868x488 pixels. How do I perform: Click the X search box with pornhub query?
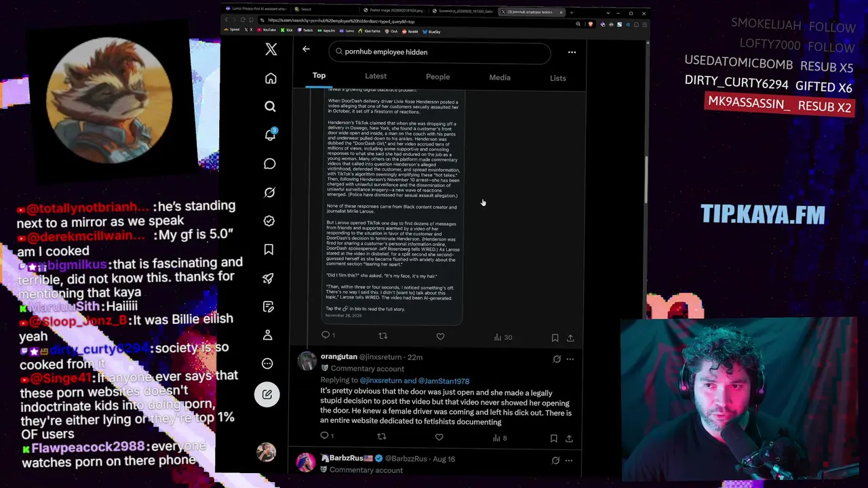tap(439, 52)
